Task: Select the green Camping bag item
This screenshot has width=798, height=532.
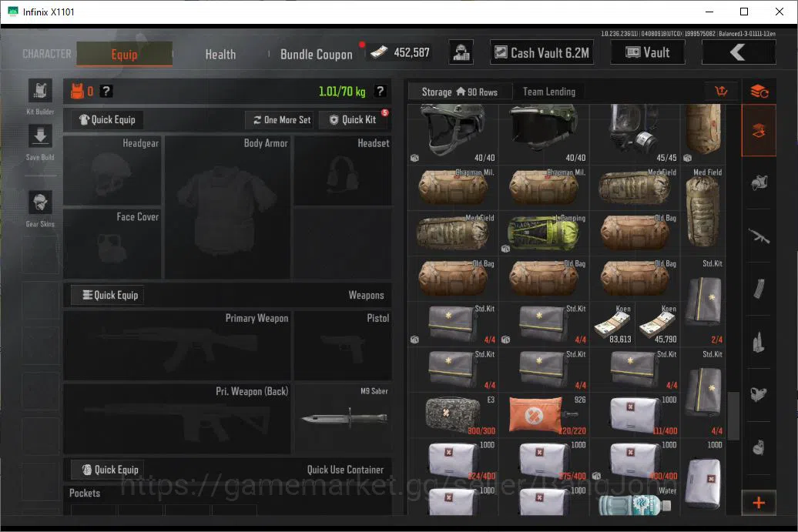Action: (544, 234)
